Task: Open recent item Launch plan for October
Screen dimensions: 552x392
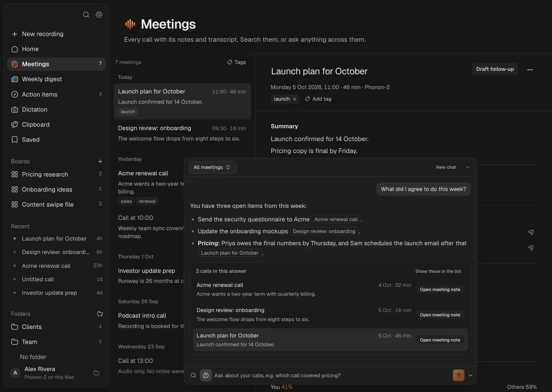Action: click(56, 239)
